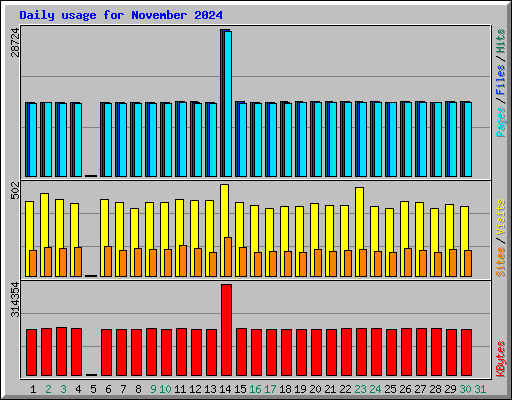Click the day 20 axis label

(315, 389)
